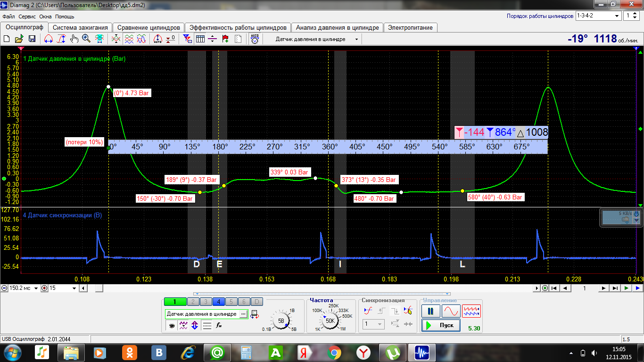
Task: Toggle channel 6 button
Action: tap(244, 302)
